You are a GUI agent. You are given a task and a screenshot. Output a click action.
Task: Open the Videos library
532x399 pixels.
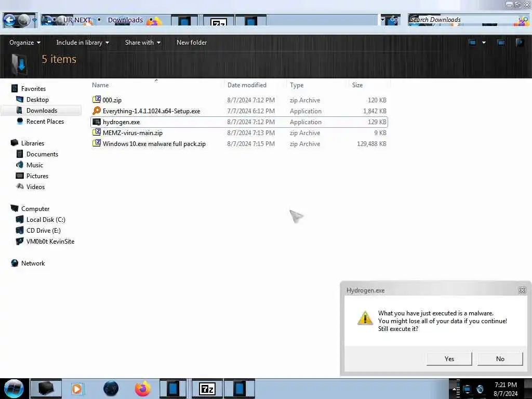click(x=35, y=187)
